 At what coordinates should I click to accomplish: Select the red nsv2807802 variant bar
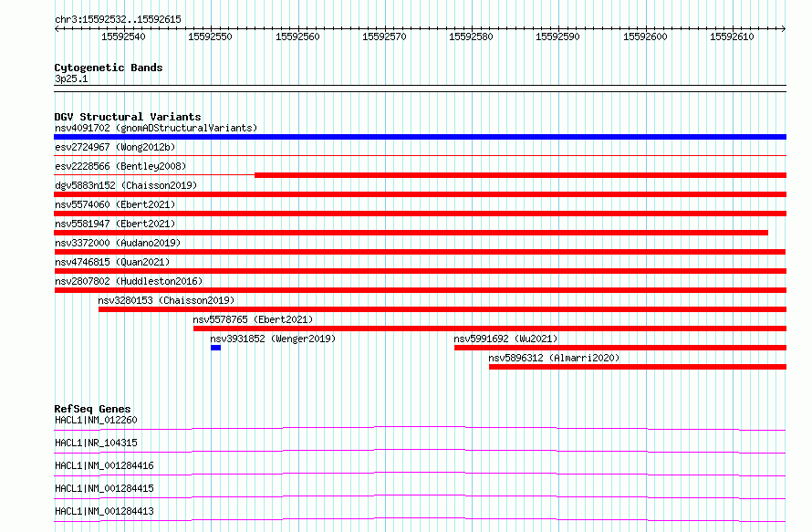click(x=420, y=290)
